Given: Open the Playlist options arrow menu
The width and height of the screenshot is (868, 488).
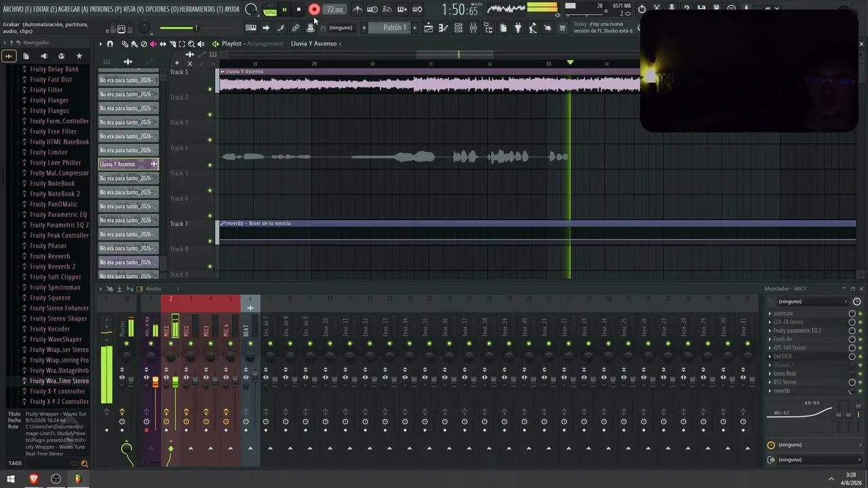Looking at the screenshot, I should tap(100, 44).
